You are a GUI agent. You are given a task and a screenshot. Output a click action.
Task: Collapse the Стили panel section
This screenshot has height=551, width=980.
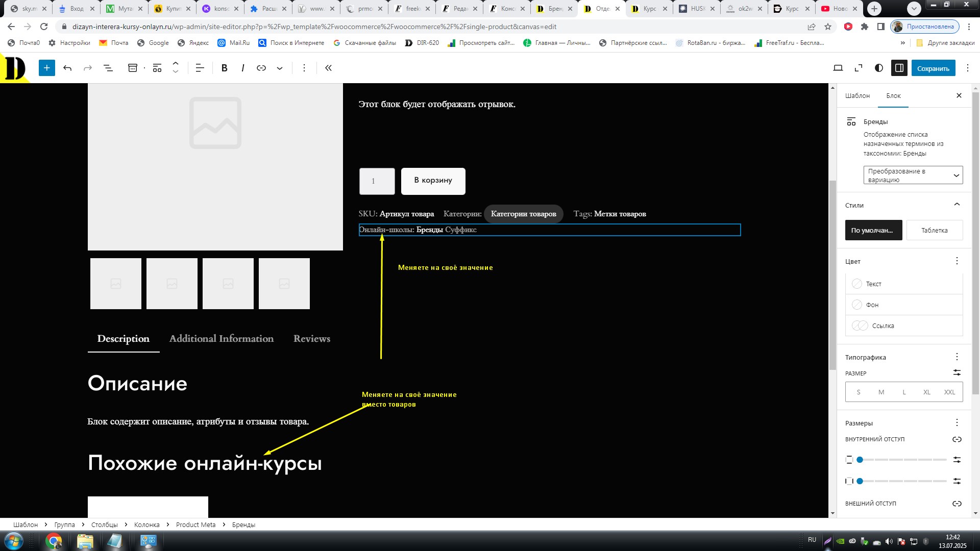point(957,205)
